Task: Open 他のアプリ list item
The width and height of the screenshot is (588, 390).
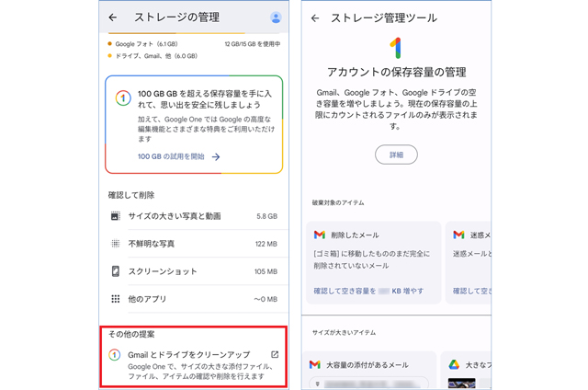Action: (194, 299)
